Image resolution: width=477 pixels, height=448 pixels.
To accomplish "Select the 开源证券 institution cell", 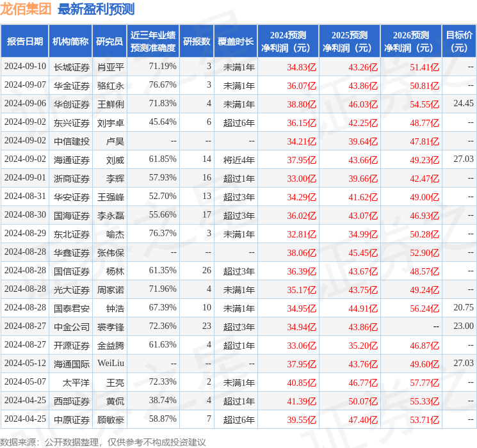I will click(x=72, y=346).
